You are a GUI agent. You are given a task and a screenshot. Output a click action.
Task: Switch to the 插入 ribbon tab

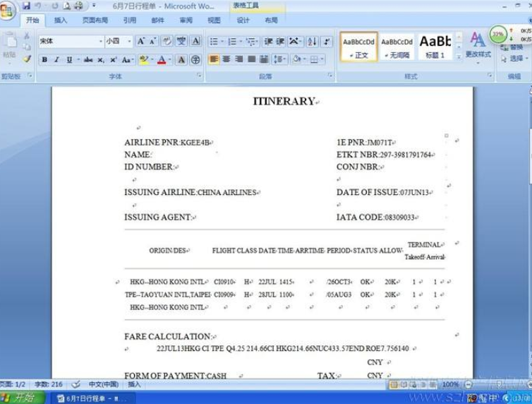[x=61, y=20]
